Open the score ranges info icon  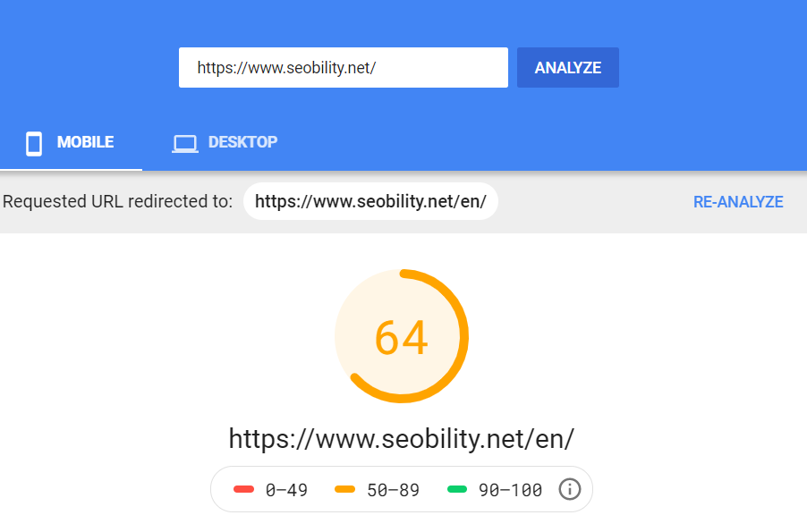click(569, 489)
